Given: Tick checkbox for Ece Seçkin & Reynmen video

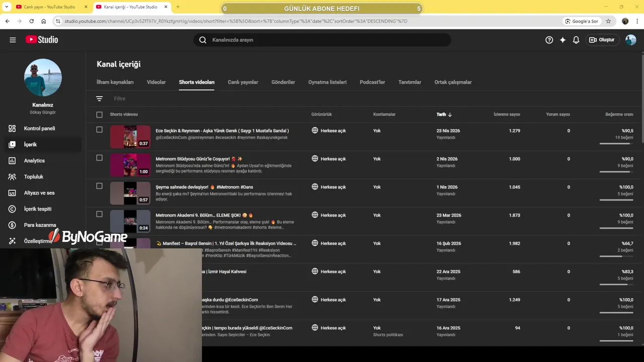Looking at the screenshot, I should [x=99, y=130].
